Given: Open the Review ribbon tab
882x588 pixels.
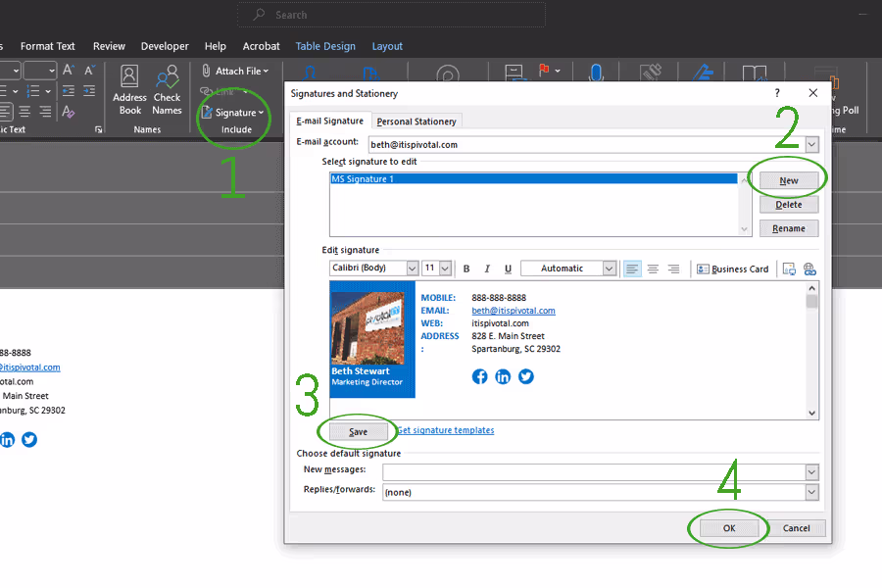Looking at the screenshot, I should click(x=109, y=46).
